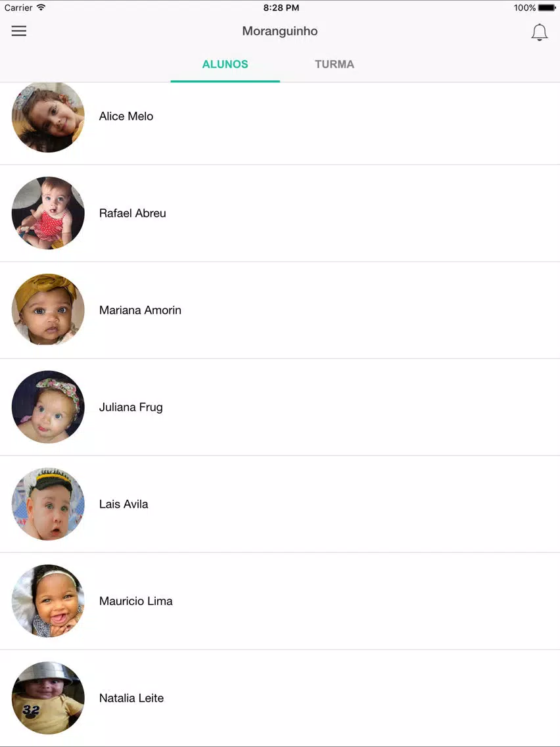Open the hamburger menu

[19, 31]
